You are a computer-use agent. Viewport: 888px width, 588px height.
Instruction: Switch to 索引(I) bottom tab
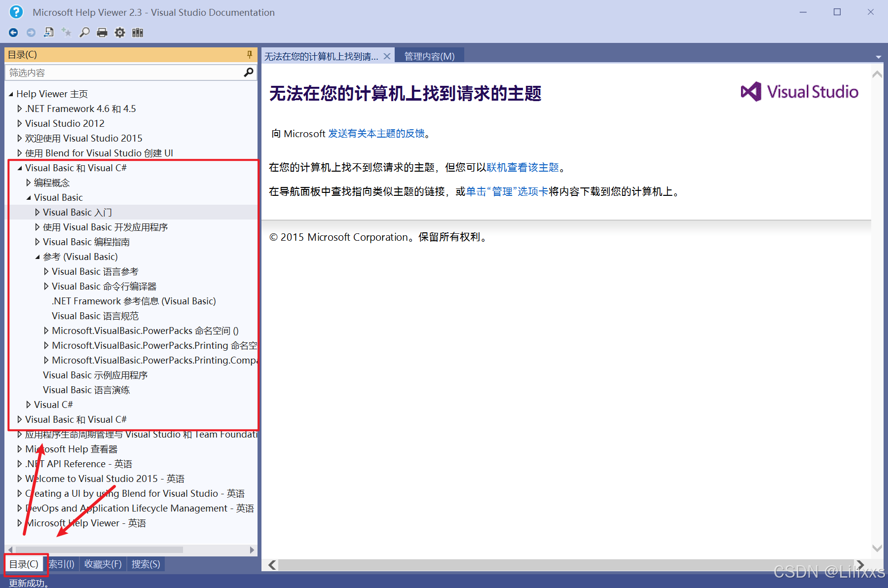point(62,564)
